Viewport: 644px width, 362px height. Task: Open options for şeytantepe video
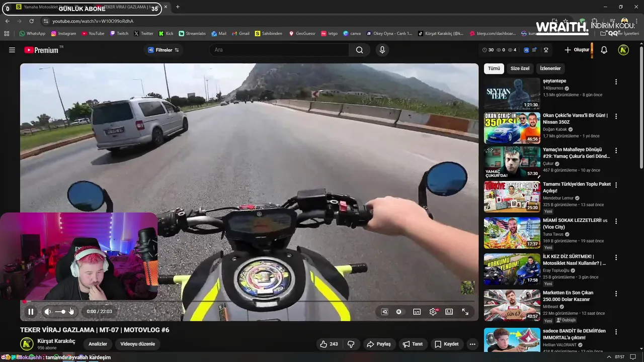[616, 81]
